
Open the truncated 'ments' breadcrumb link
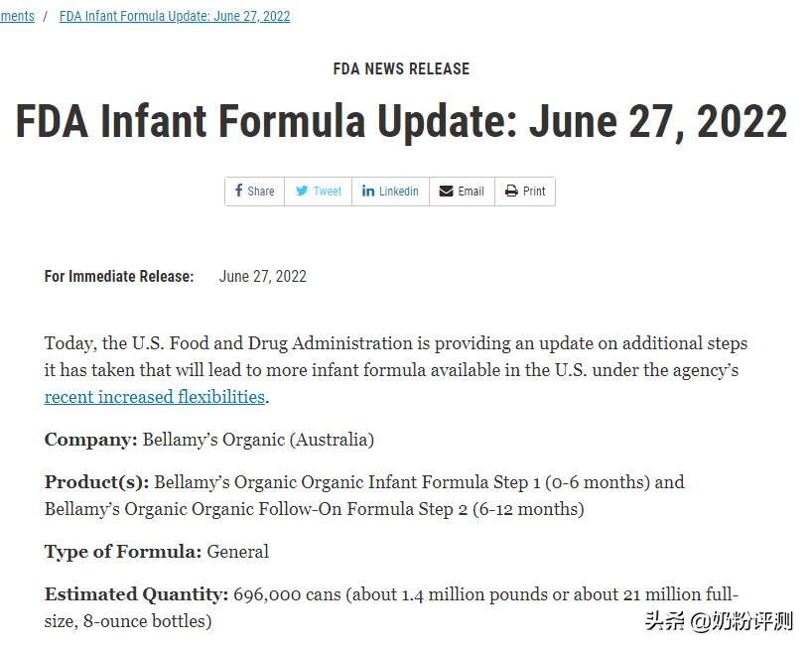point(17,16)
